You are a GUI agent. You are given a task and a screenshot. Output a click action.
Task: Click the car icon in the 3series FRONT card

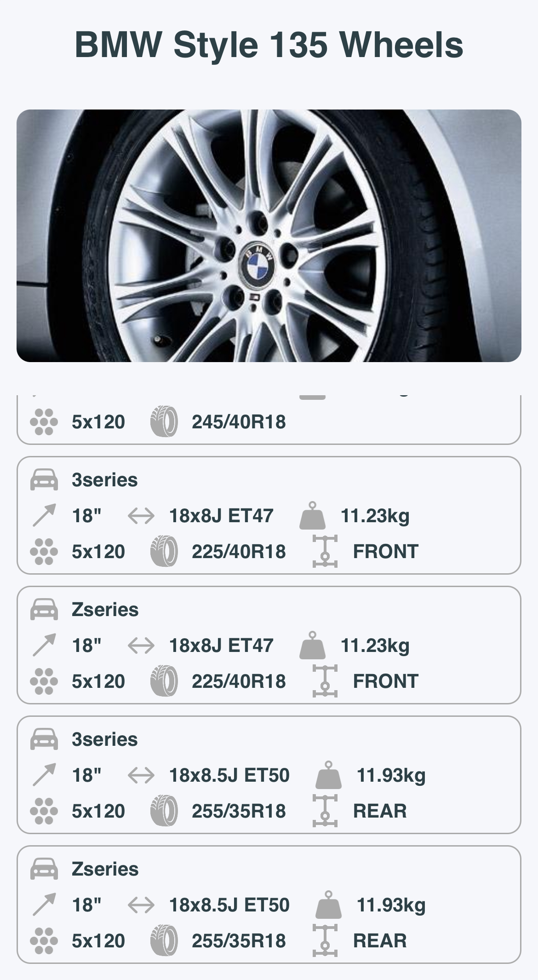coord(44,480)
